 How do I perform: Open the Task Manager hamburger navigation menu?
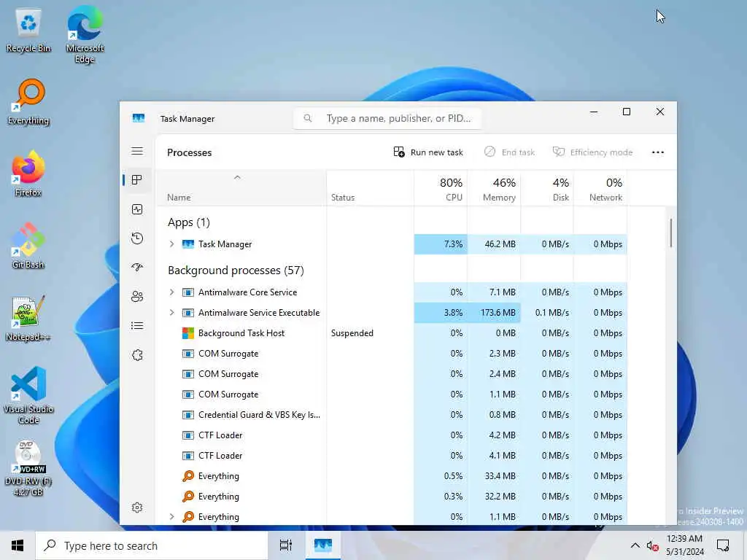tap(137, 152)
